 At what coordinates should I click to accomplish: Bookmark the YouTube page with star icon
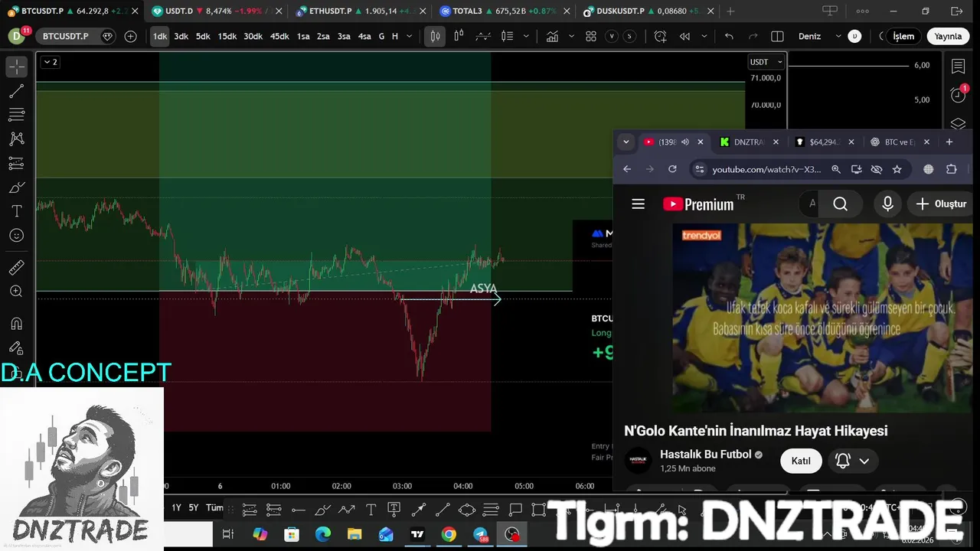[897, 169]
